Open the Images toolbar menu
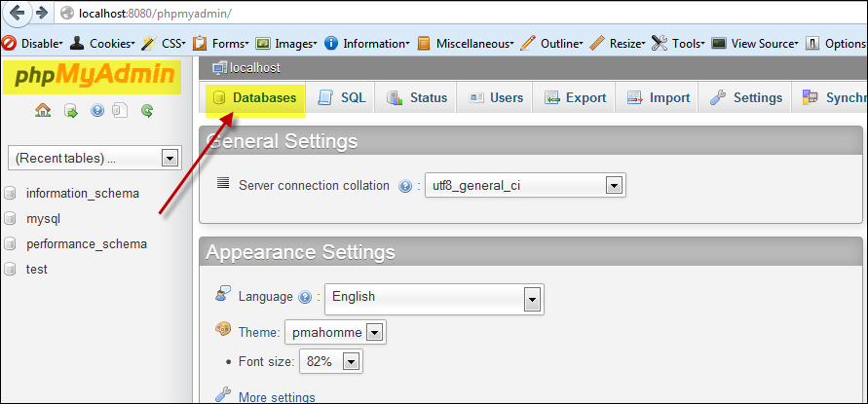 pyautogui.click(x=286, y=44)
